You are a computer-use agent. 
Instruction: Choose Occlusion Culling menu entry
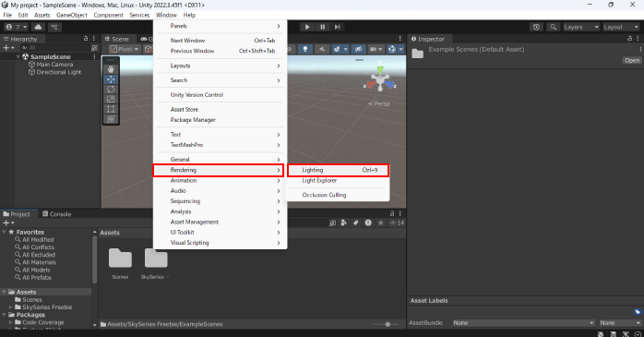(338, 195)
